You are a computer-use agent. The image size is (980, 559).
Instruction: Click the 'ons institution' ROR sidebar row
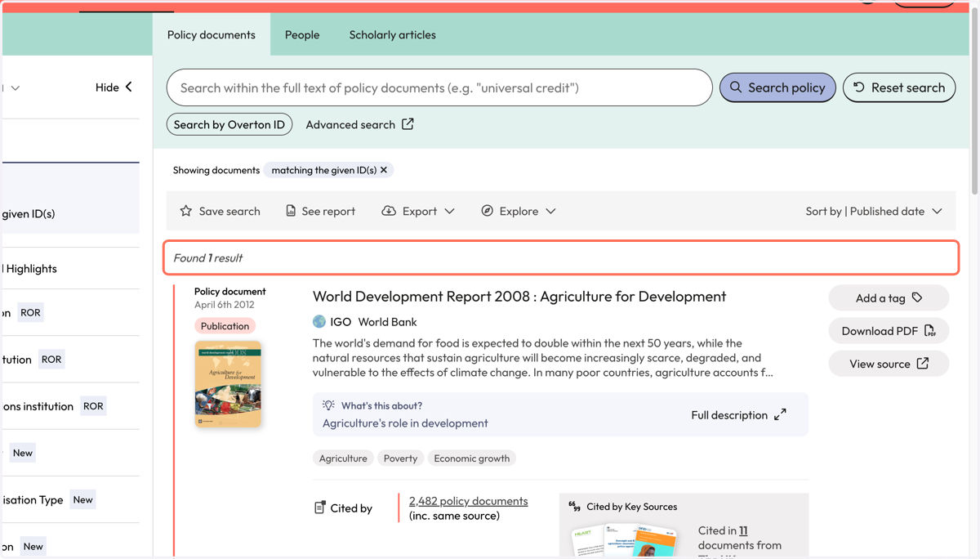71,406
